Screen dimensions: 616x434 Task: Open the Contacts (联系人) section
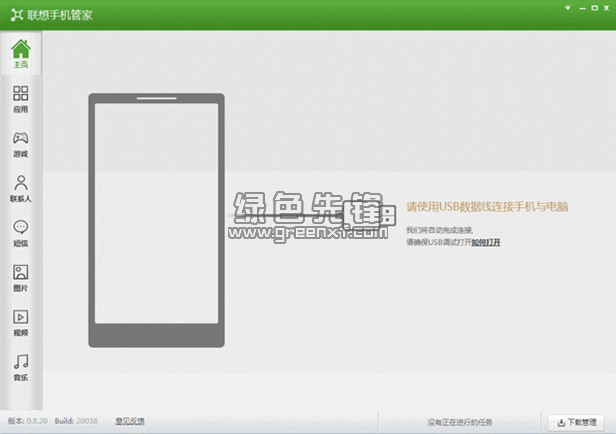tap(21, 189)
